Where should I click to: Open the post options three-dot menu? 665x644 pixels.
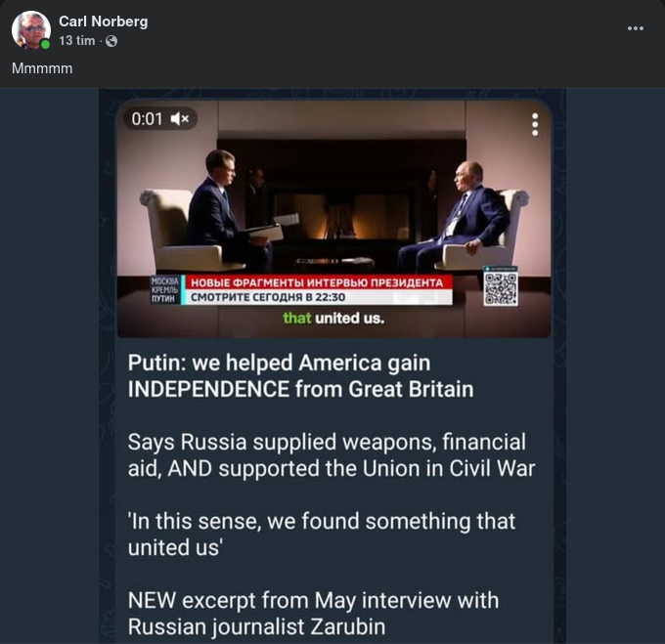click(x=636, y=28)
